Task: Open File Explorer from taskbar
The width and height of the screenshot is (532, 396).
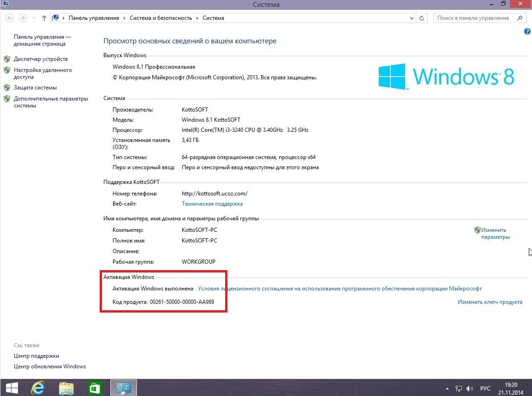Action: [x=66, y=389]
